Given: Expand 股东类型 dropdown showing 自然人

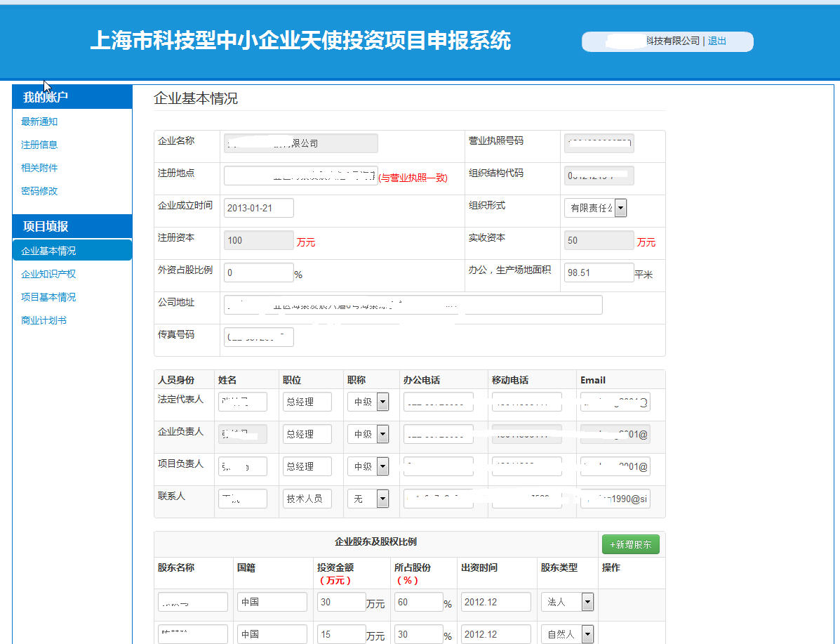Looking at the screenshot, I should point(587,634).
